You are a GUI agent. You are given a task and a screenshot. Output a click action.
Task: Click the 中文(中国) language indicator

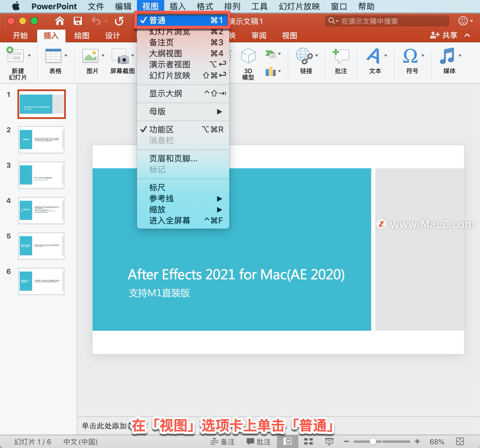point(80,442)
